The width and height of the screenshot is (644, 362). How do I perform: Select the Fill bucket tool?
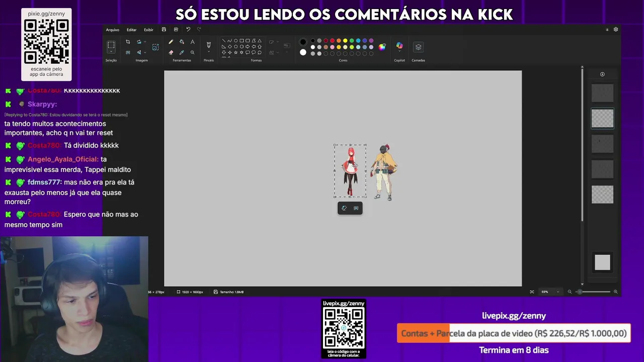(x=182, y=42)
